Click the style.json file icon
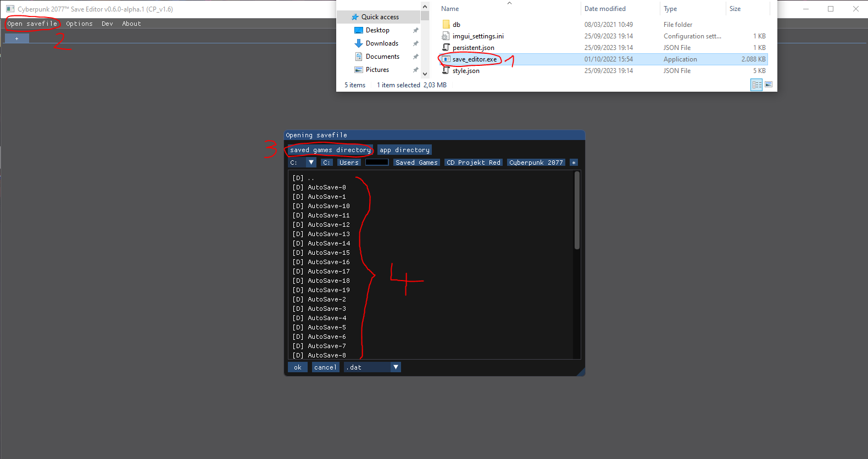Screen dimensions: 868x459 (446, 71)
